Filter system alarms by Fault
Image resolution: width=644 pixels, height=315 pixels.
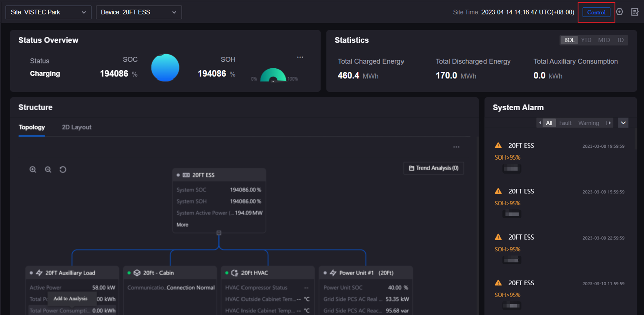tap(566, 123)
